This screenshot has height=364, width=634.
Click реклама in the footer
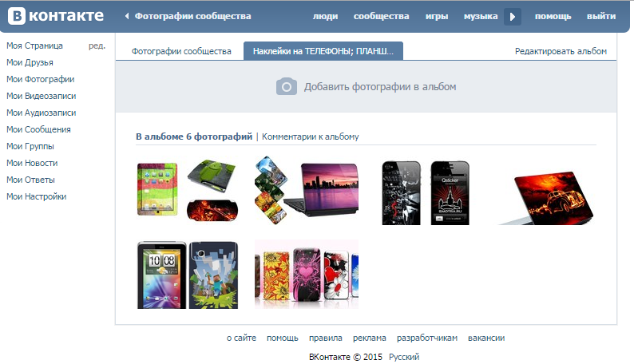(x=370, y=338)
